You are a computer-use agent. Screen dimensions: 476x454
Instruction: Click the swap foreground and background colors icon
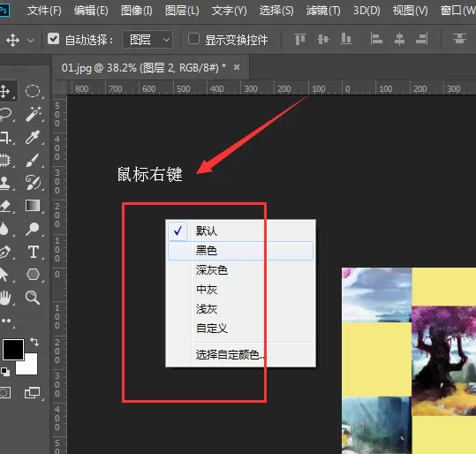[x=34, y=342]
